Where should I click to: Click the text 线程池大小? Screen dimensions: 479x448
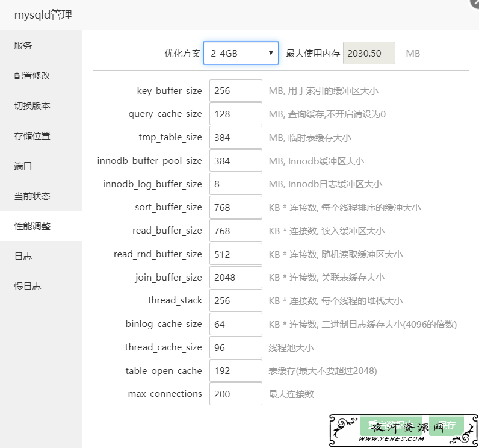291,348
